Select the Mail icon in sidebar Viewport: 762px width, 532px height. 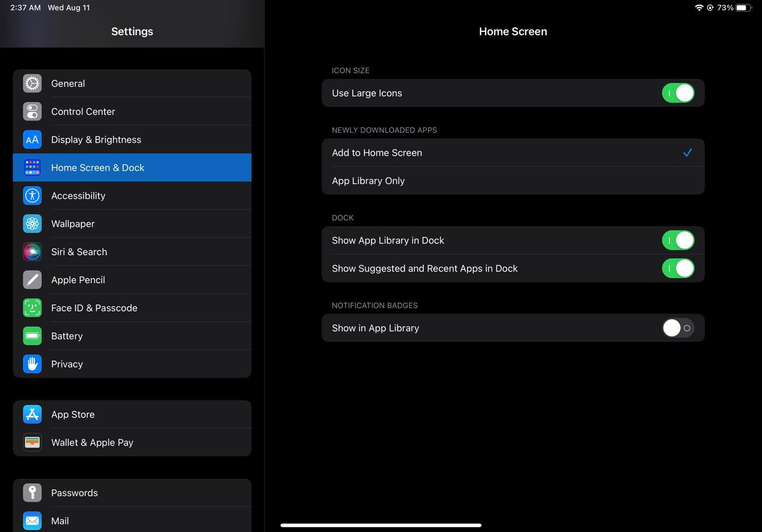pos(32,520)
